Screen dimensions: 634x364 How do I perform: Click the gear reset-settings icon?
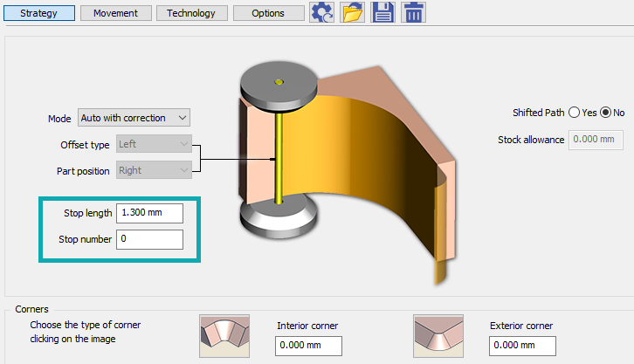[323, 12]
